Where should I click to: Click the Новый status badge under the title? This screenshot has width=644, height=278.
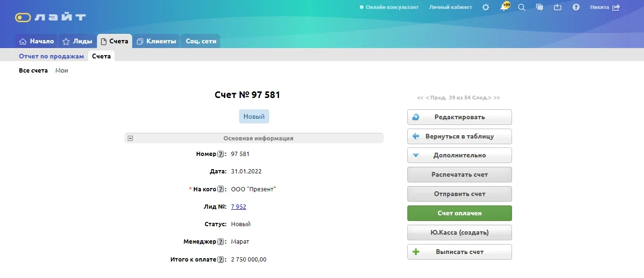click(254, 117)
